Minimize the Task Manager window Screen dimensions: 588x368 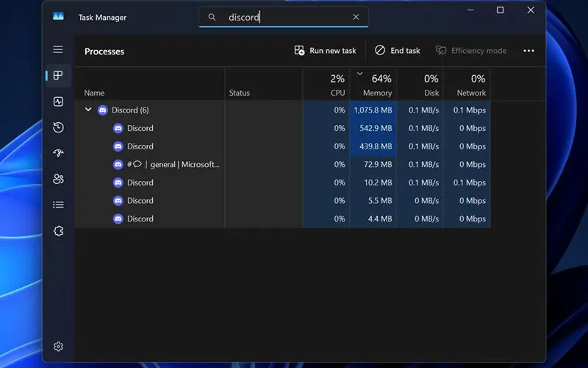470,10
